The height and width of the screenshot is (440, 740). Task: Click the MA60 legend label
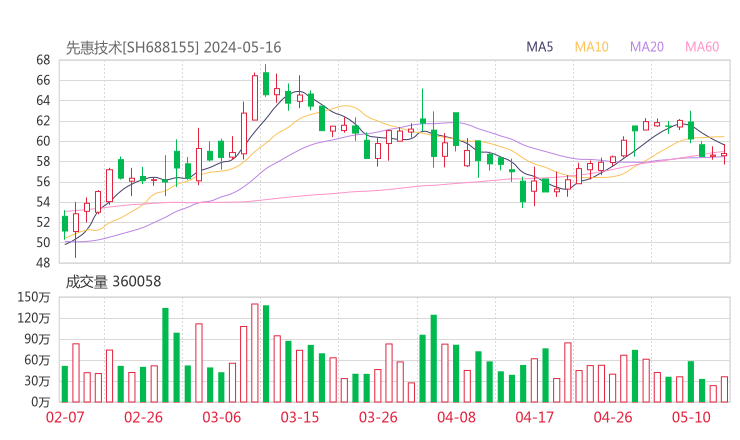(x=702, y=47)
